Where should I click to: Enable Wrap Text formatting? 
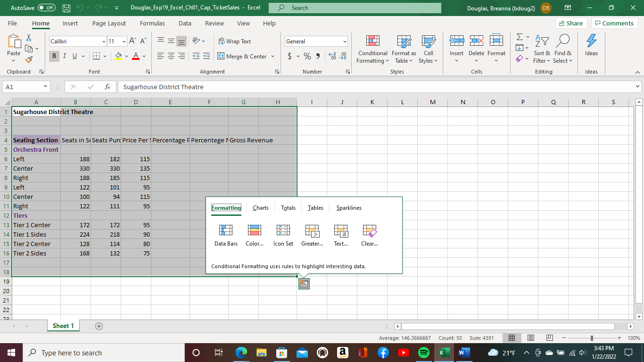click(235, 41)
